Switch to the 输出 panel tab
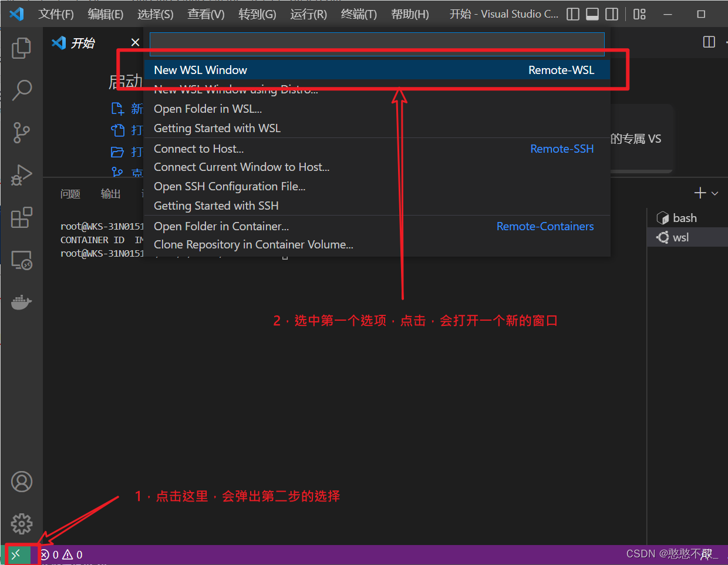 point(110,194)
